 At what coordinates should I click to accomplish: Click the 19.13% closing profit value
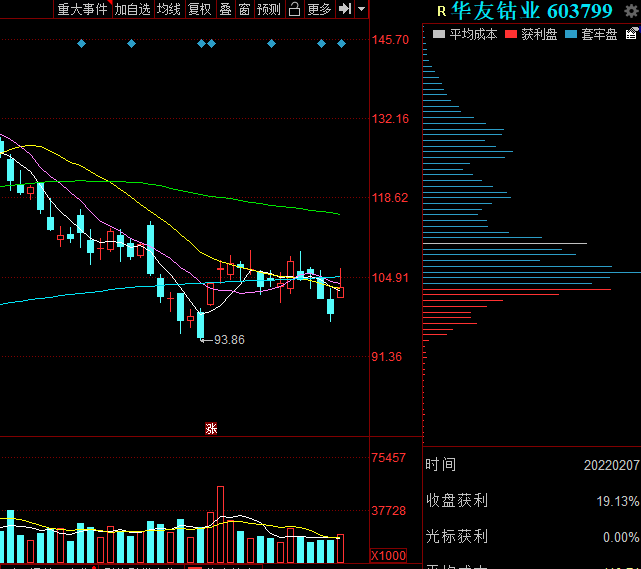pos(618,501)
